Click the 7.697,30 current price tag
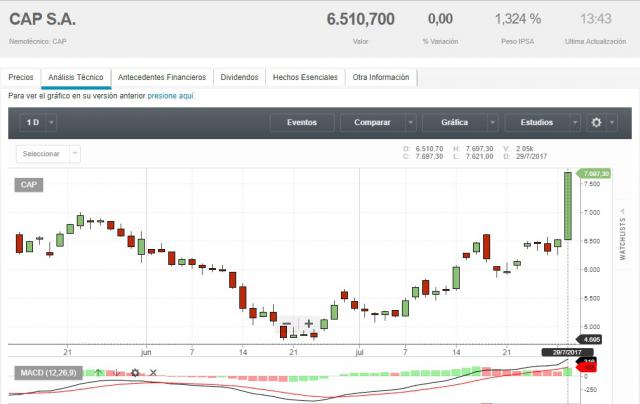This screenshot has width=640, height=404. coord(594,174)
